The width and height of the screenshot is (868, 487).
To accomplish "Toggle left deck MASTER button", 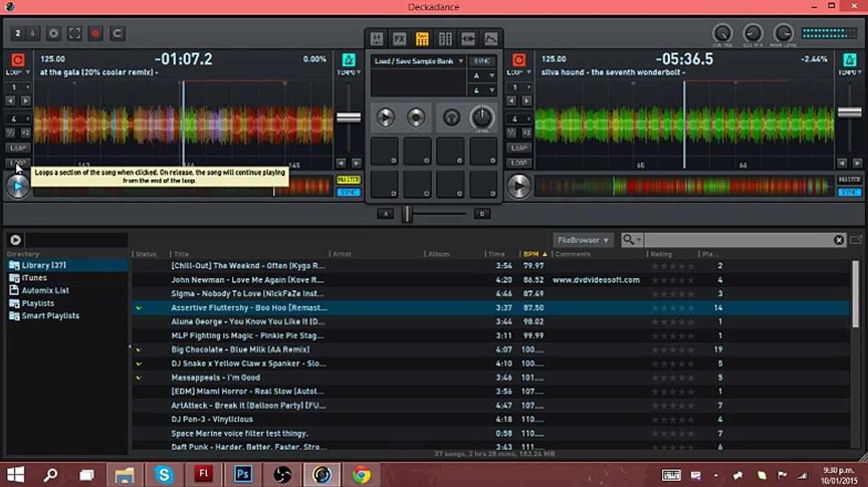I will 349,180.
